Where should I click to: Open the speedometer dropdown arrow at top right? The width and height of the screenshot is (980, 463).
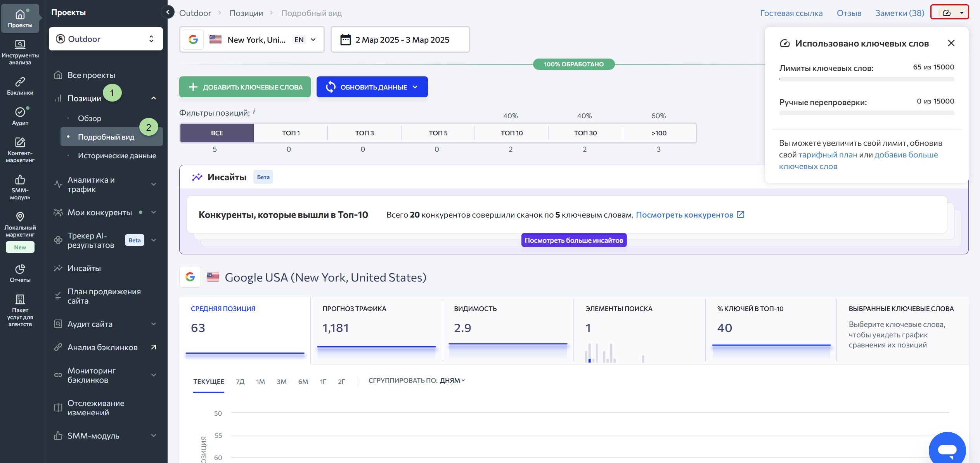coord(961,13)
